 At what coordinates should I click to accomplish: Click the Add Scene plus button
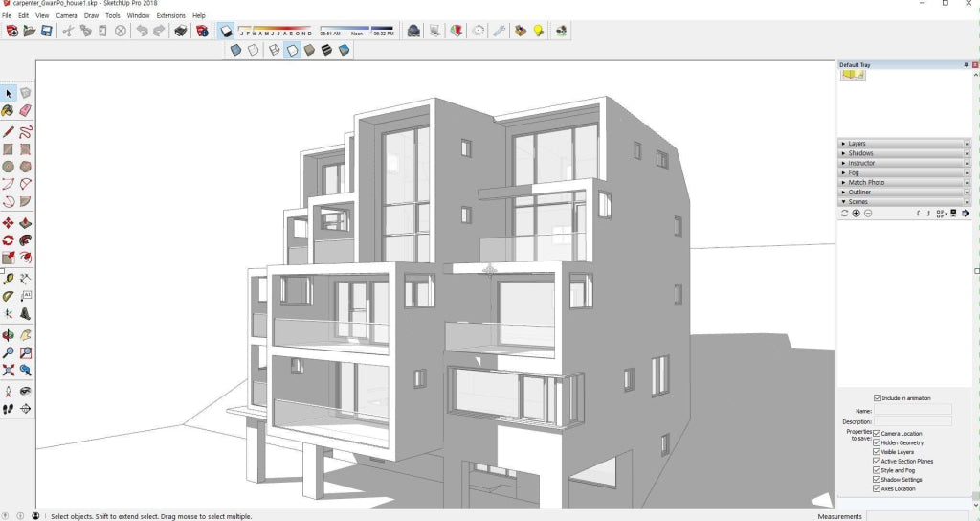857,214
